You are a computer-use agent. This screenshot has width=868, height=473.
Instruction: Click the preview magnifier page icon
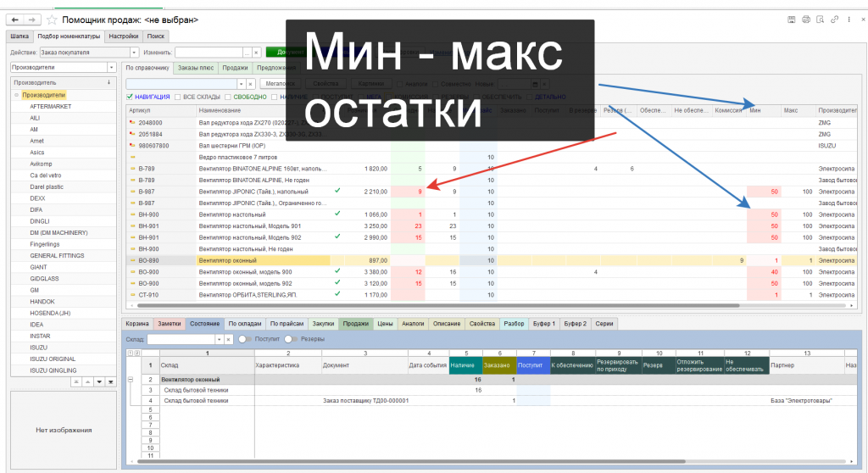click(x=821, y=19)
